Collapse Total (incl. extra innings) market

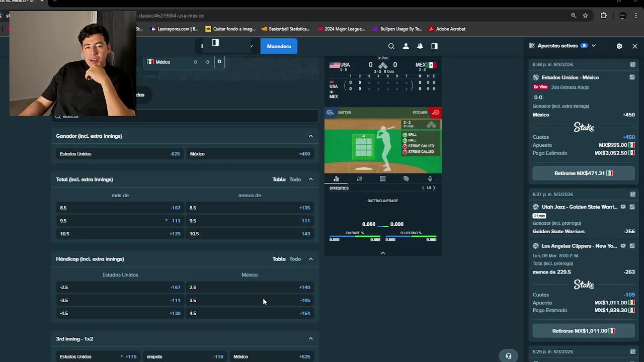[x=310, y=179]
